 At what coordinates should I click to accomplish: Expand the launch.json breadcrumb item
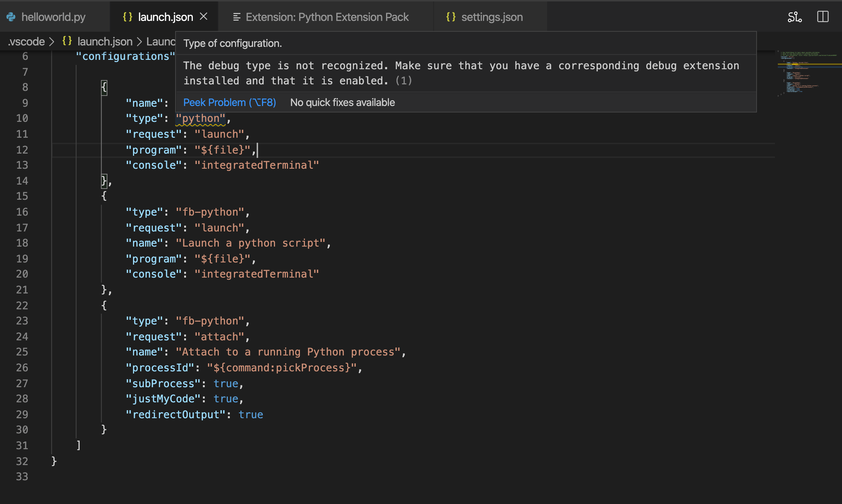tap(105, 41)
